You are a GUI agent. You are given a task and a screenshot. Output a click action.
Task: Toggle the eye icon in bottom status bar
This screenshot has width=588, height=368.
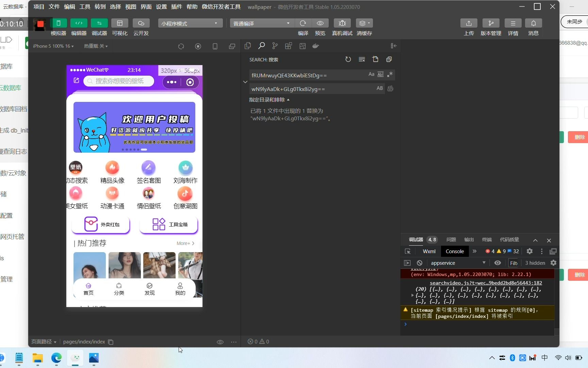click(x=220, y=342)
